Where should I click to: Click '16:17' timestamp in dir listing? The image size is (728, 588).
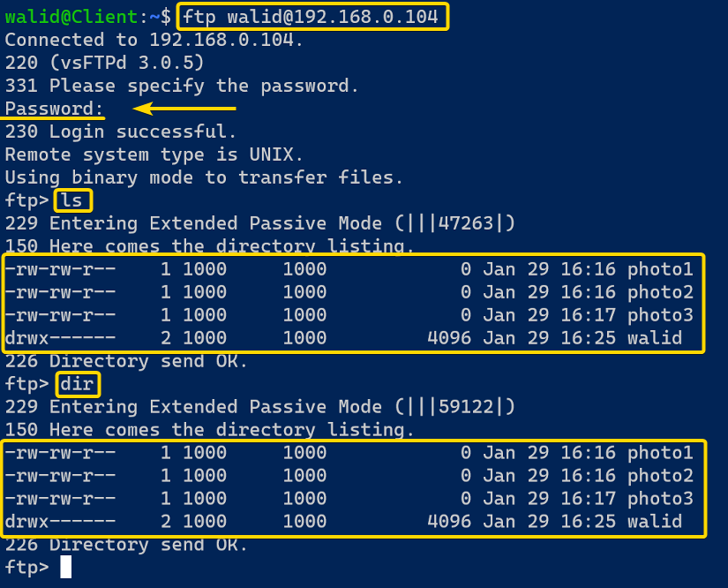click(589, 499)
